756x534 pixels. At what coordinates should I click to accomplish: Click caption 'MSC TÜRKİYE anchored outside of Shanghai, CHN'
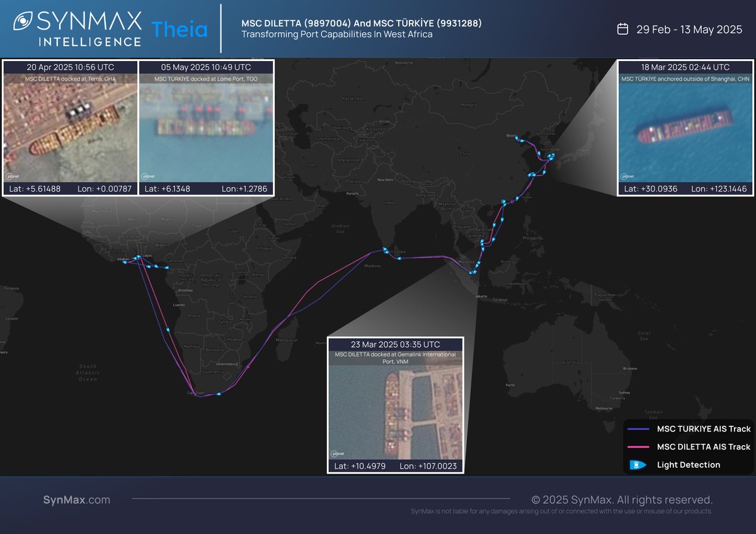(x=685, y=79)
